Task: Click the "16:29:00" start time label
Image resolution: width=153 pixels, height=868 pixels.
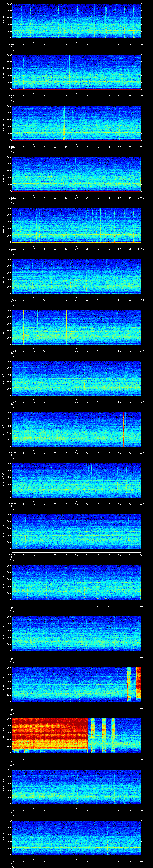Action: pos(12,708)
